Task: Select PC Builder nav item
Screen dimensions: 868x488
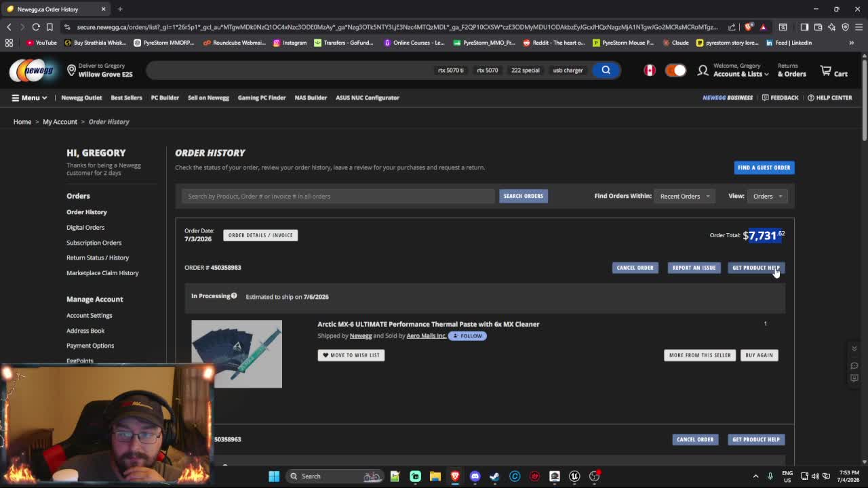Action: [165, 98]
